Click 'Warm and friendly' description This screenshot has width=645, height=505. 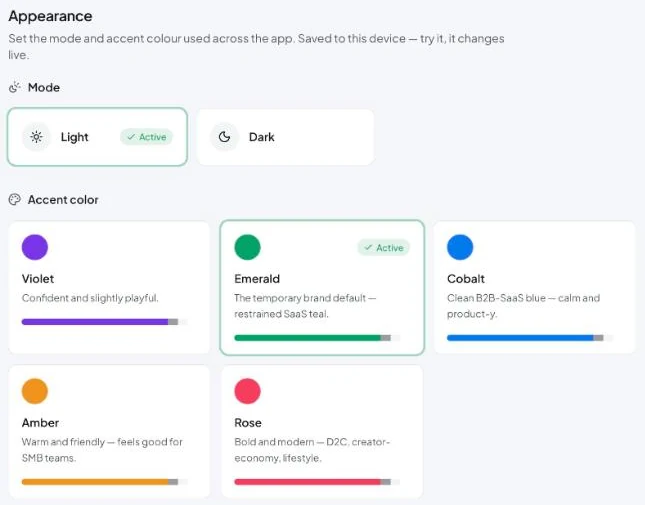click(x=102, y=449)
